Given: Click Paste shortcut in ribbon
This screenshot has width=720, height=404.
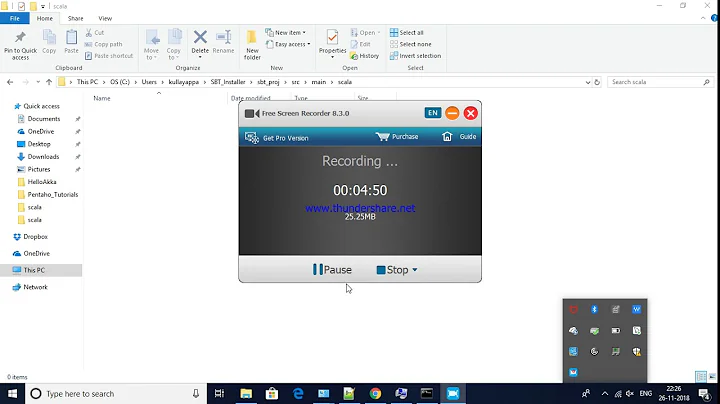Looking at the screenshot, I should coord(109,56).
